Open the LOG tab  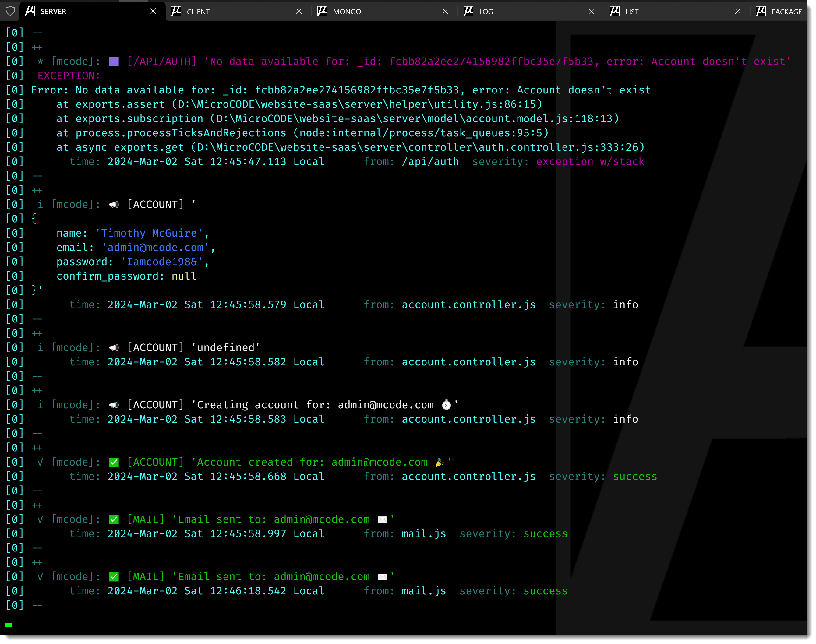pos(486,12)
